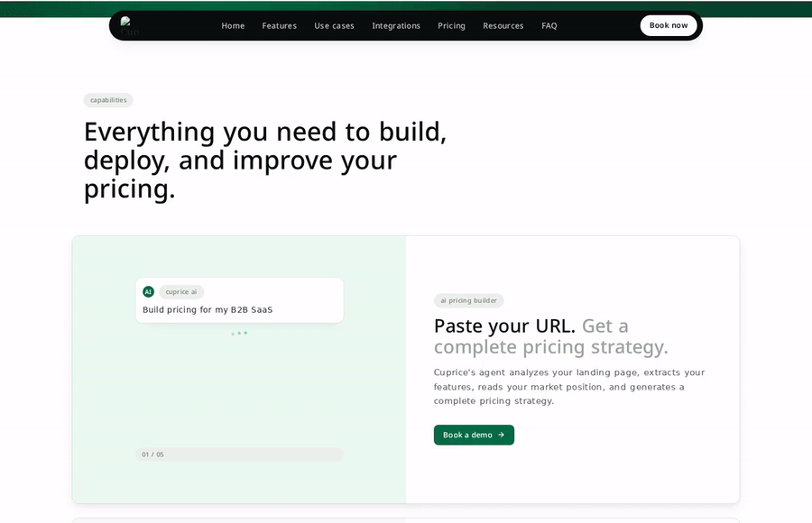Viewport: 812px width, 523px height.
Task: Click the Paste your URL heading
Action: coord(551,336)
